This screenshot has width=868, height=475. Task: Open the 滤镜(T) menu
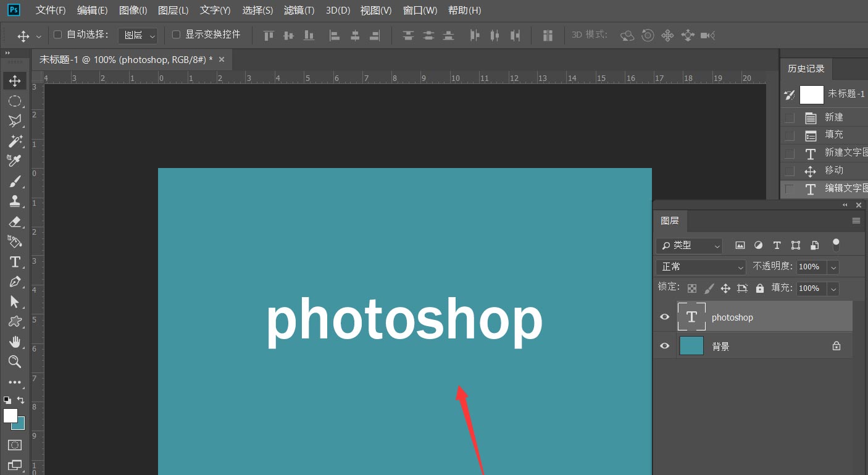299,11
